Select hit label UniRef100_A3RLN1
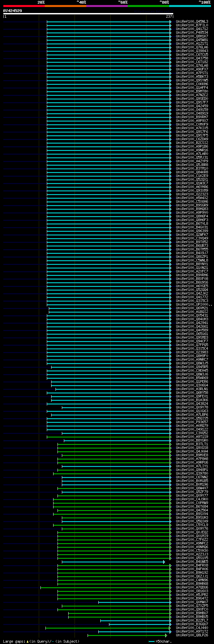Screen dimensions: 214x644 (x=192, y=389)
